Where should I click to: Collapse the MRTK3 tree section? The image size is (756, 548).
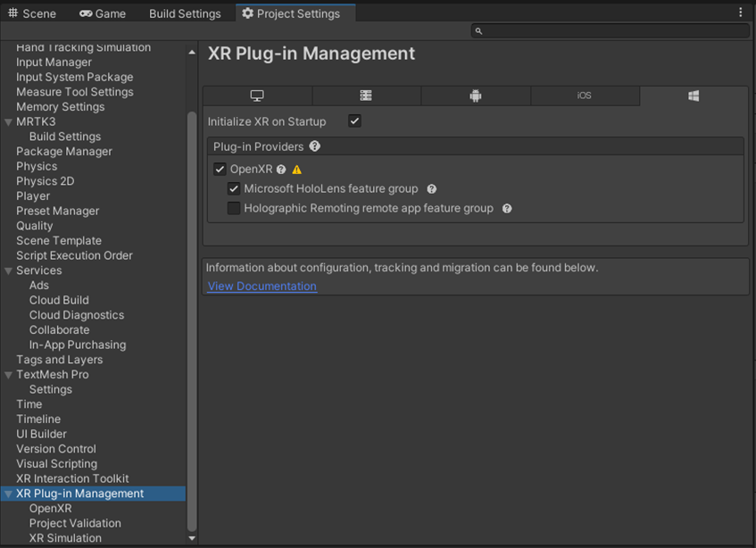point(8,122)
